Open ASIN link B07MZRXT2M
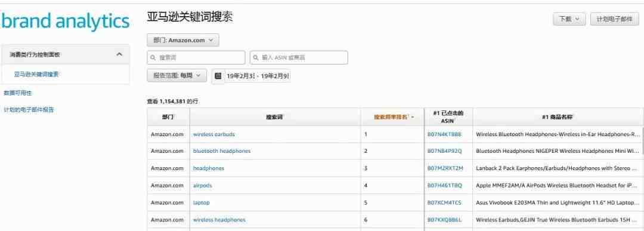 (445, 168)
